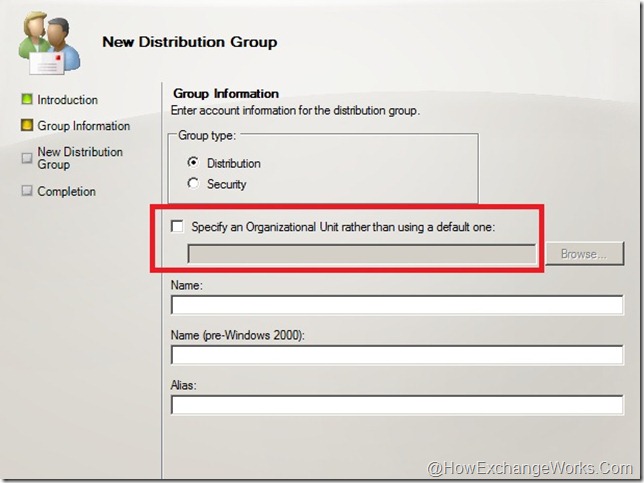644x483 pixels.
Task: Click the grey Completion step indicator
Action: pyautogui.click(x=27, y=191)
